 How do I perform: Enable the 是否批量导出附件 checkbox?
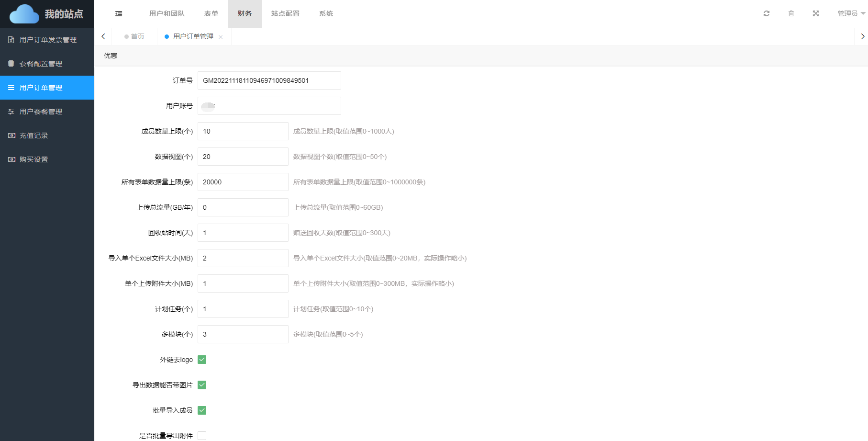pyautogui.click(x=202, y=435)
